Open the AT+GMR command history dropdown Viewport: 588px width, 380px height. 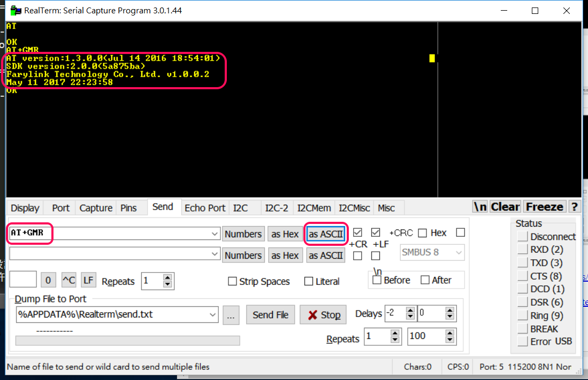click(215, 234)
